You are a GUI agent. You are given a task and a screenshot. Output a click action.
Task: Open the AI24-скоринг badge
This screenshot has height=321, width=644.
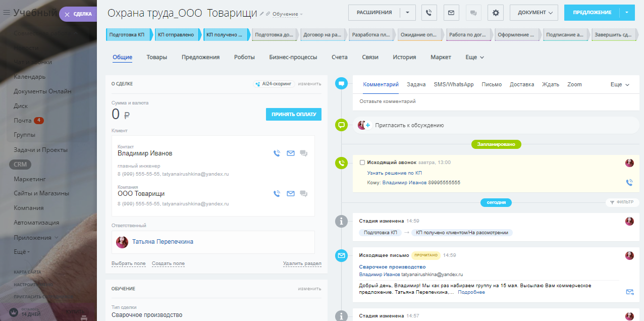(274, 84)
